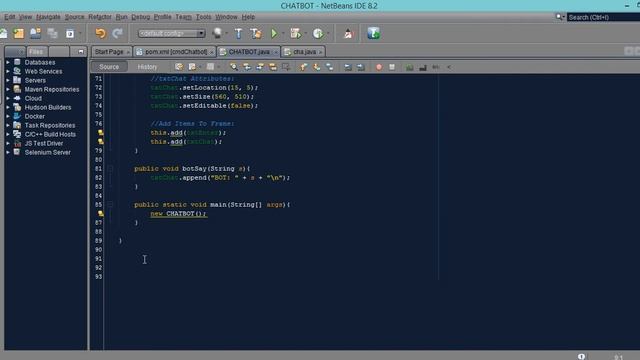640x360 pixels.
Task: Click the Clean and Build Project icon
Action: pyautogui.click(x=256, y=33)
